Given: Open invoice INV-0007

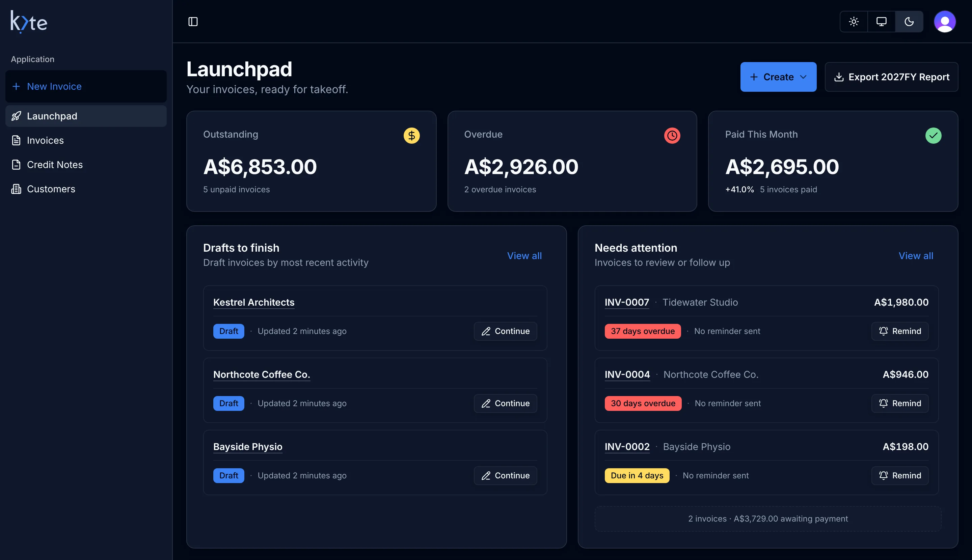Looking at the screenshot, I should pos(627,302).
